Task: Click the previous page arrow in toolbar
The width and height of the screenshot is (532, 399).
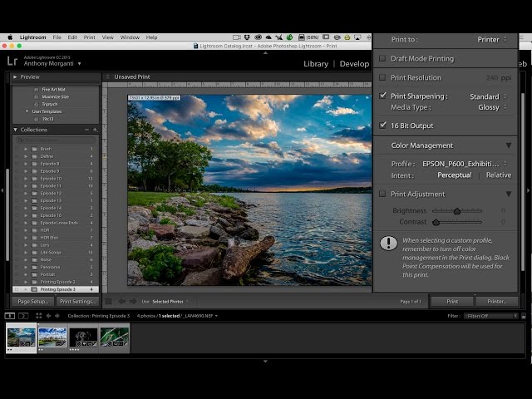Action: (x=121, y=302)
